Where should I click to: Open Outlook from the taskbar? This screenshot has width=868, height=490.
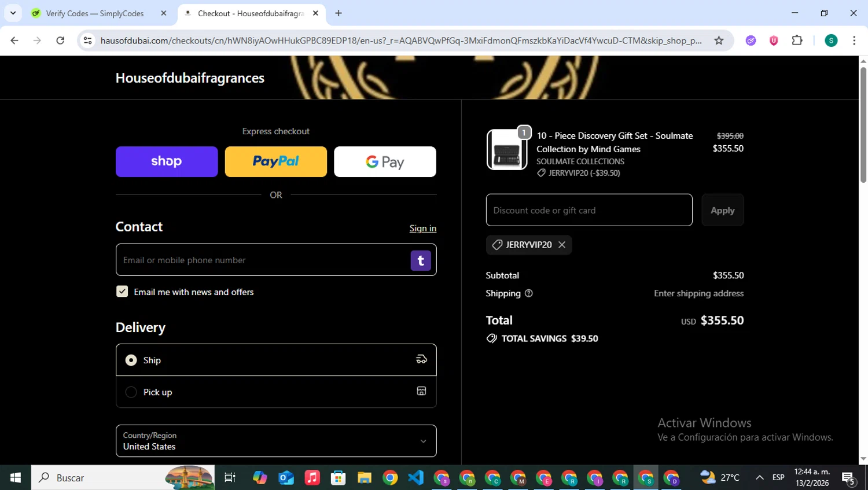click(x=286, y=478)
